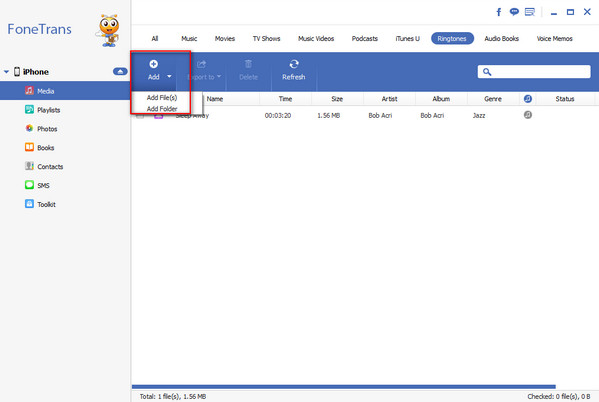599x402 pixels.
Task: Switch to the Audio Books tab
Action: 501,39
